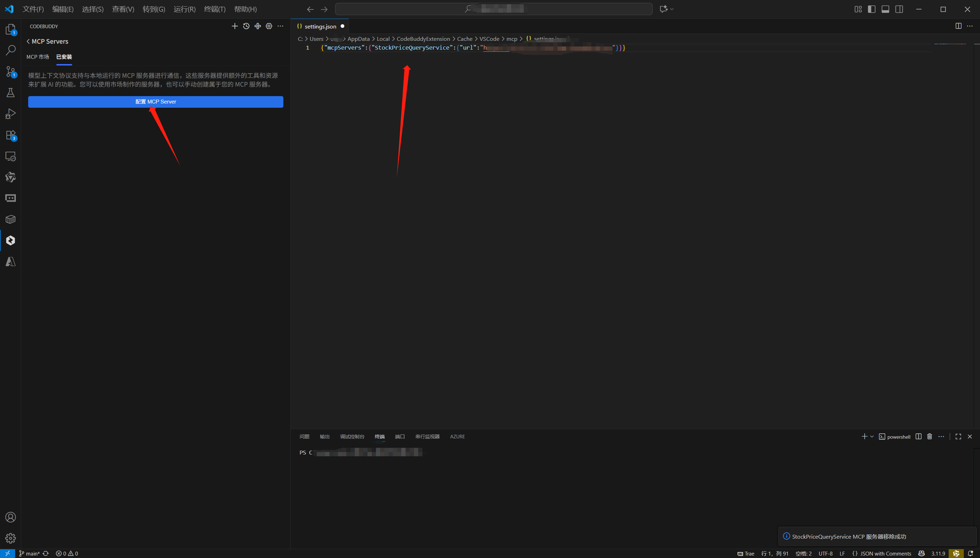
Task: Open the 终端(T) menu
Action: pos(214,9)
